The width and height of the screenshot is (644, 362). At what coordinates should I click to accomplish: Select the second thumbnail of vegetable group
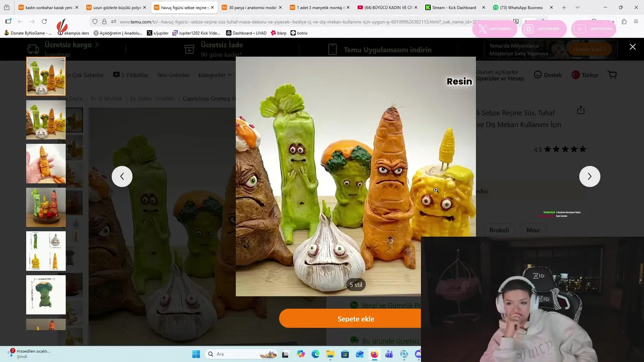(x=46, y=120)
